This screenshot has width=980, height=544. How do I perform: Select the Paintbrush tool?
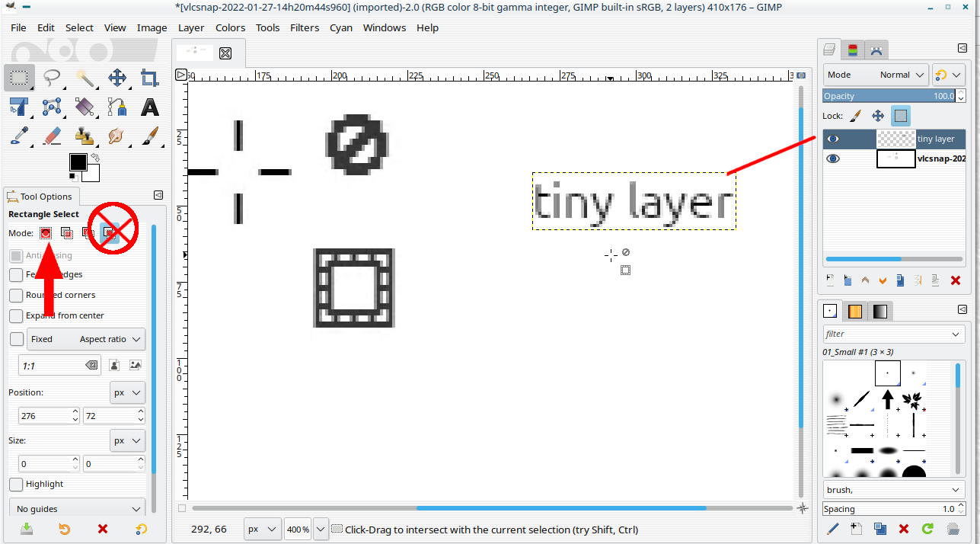pos(150,136)
